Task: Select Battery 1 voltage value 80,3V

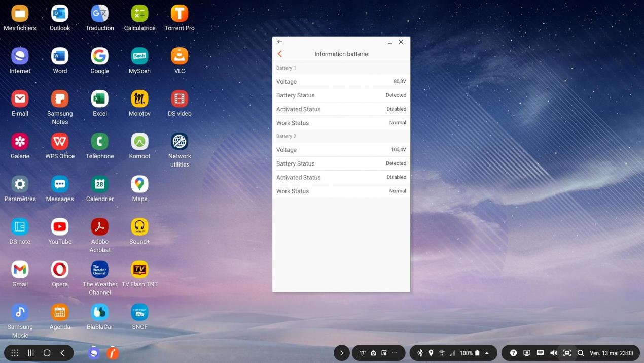Action: tap(400, 81)
